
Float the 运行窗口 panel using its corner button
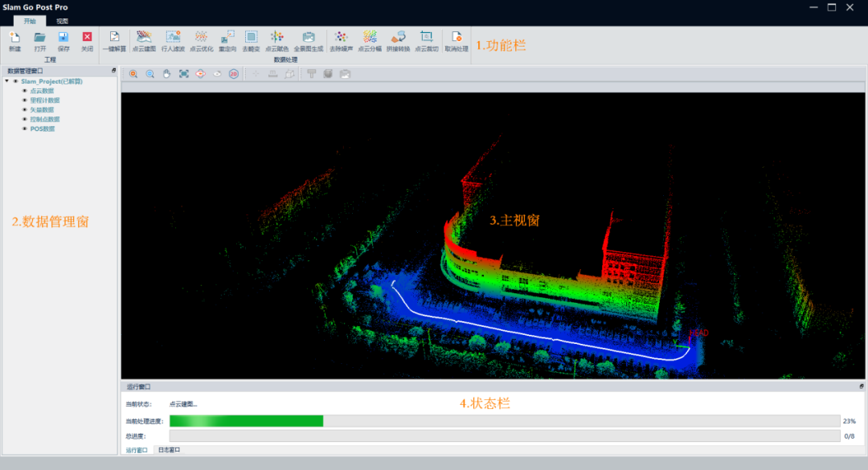click(x=861, y=386)
